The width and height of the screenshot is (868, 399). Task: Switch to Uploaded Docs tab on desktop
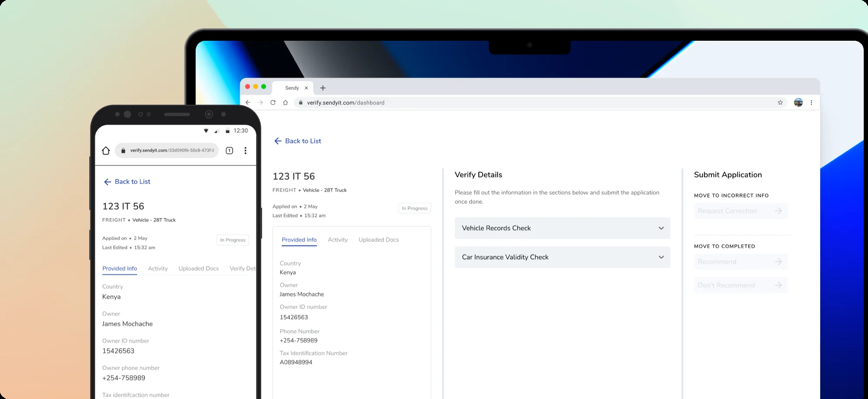[x=378, y=240]
